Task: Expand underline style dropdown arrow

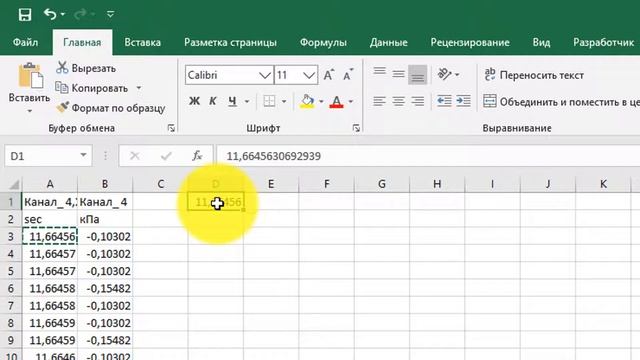Action: click(x=247, y=101)
